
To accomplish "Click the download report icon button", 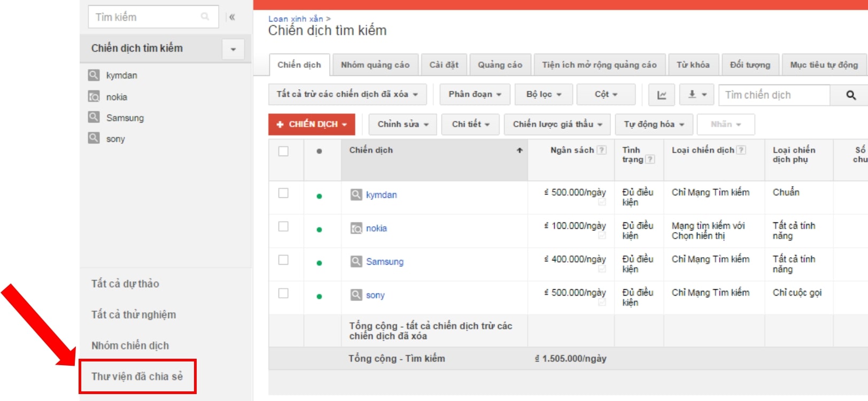I will pos(697,95).
